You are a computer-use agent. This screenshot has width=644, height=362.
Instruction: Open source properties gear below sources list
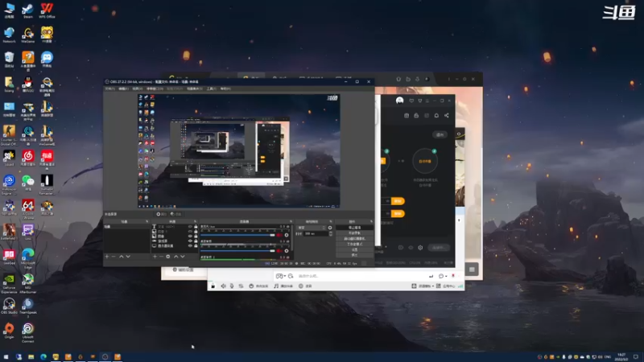point(168,256)
